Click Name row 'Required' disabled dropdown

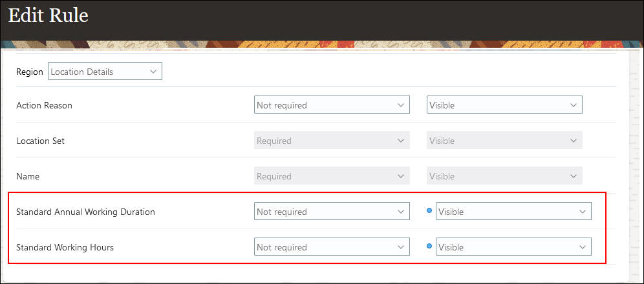click(332, 176)
